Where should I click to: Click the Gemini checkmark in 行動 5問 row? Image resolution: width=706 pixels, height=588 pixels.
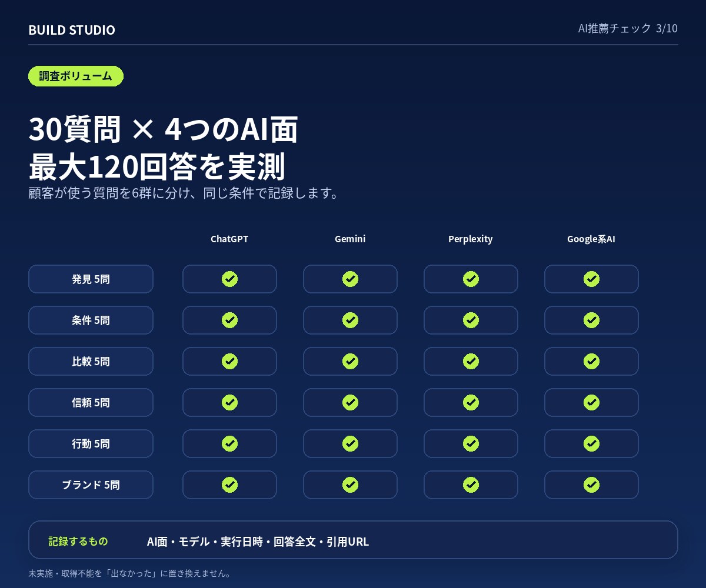pyautogui.click(x=350, y=443)
